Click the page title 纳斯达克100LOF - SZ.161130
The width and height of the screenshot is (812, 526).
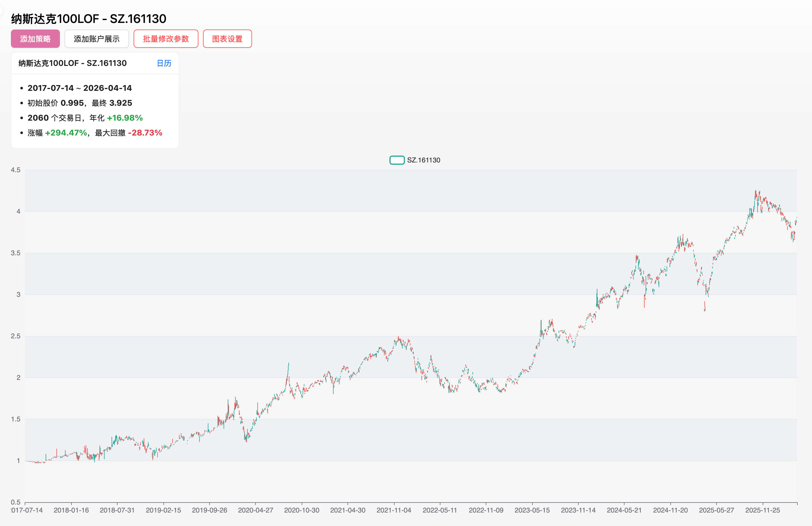pos(88,19)
